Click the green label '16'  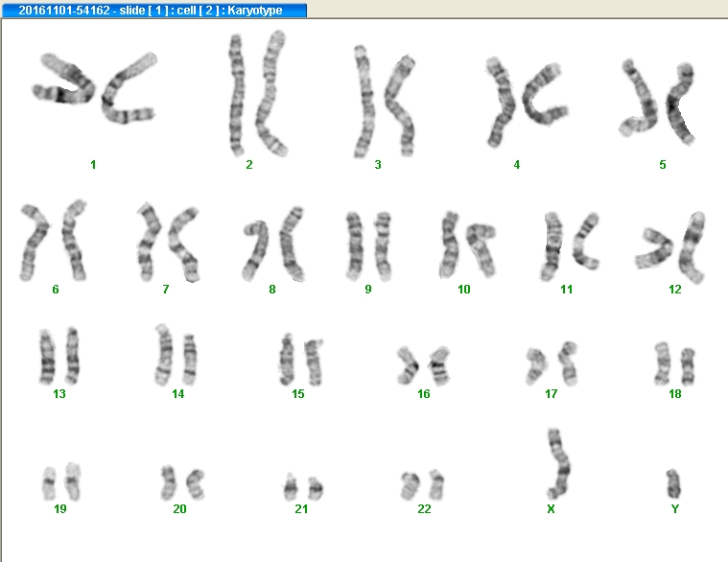pyautogui.click(x=424, y=394)
